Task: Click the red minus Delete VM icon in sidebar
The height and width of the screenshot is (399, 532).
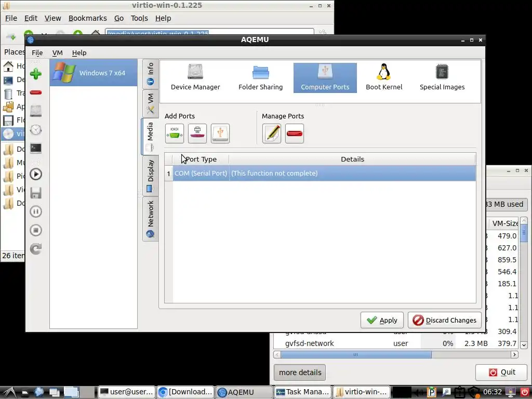Action: pyautogui.click(x=36, y=92)
